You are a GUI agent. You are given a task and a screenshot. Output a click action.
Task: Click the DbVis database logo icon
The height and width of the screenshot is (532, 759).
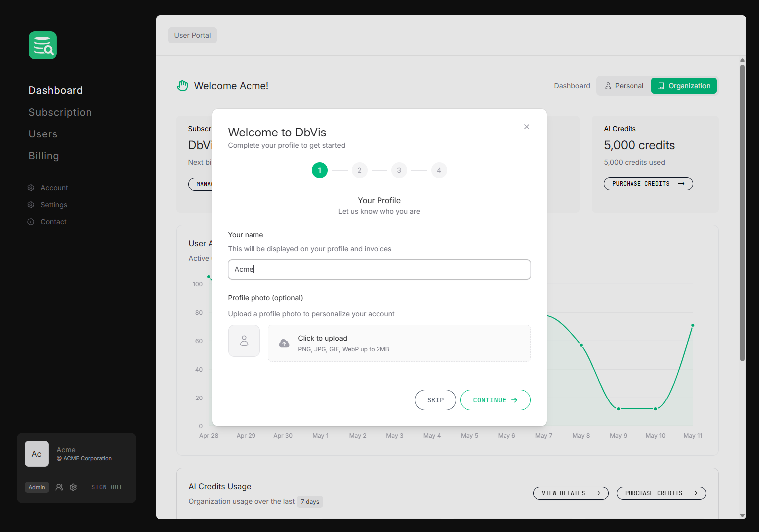tap(43, 45)
